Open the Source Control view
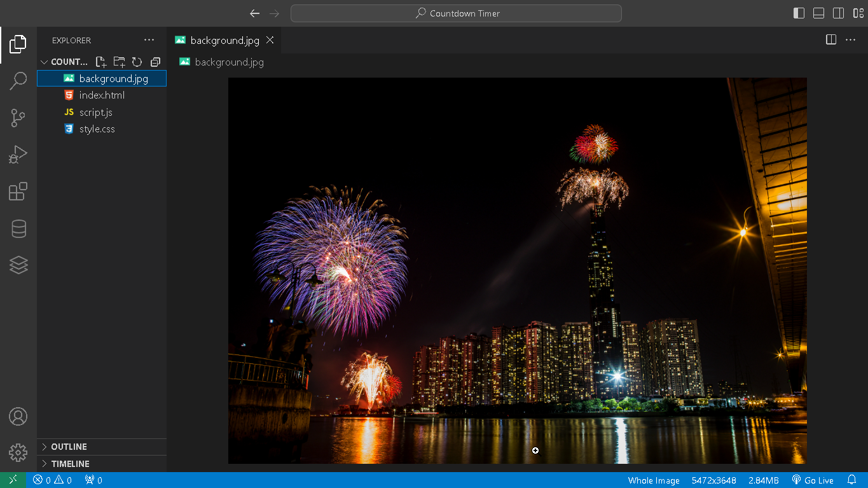This screenshot has width=868, height=488. pyautogui.click(x=18, y=118)
